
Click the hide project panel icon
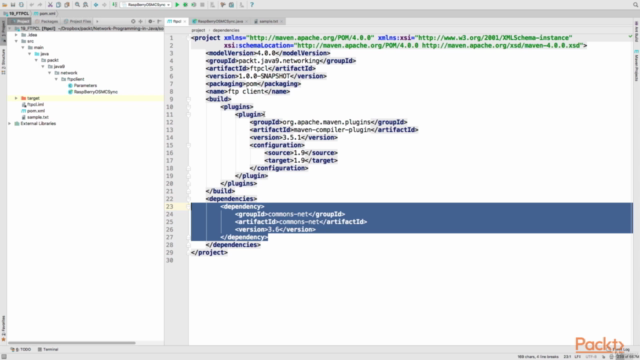[159, 21]
